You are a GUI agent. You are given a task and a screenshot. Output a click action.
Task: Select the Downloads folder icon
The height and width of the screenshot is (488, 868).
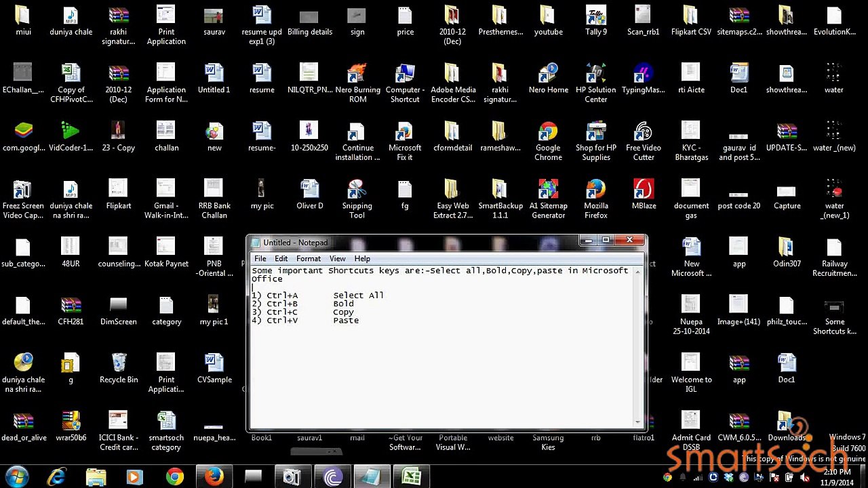[x=787, y=426]
